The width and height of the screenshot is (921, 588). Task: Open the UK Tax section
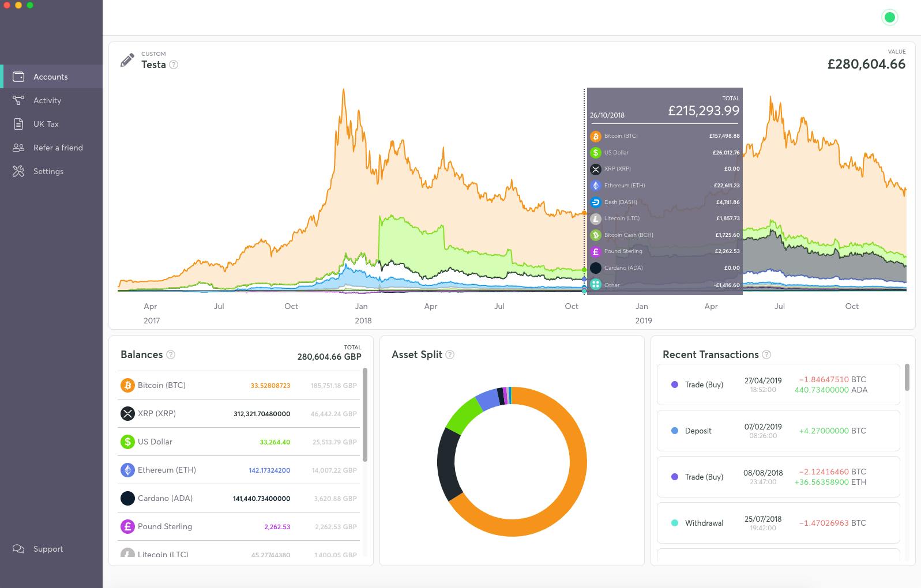pos(51,124)
